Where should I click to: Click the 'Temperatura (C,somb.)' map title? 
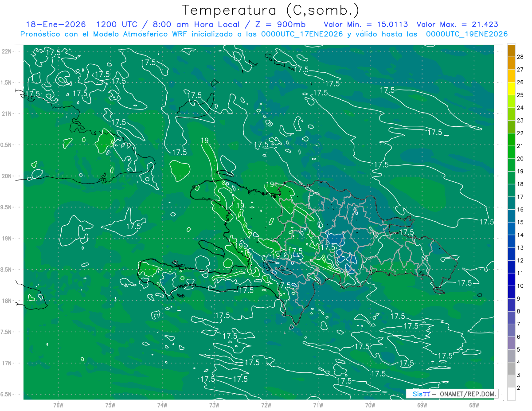click(271, 10)
